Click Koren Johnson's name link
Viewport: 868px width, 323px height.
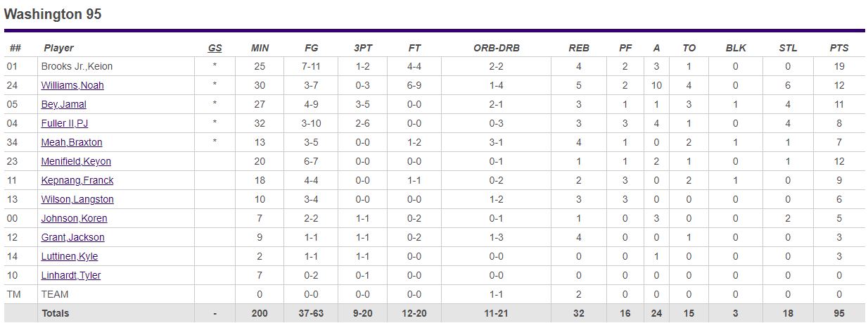pyautogui.click(x=74, y=218)
